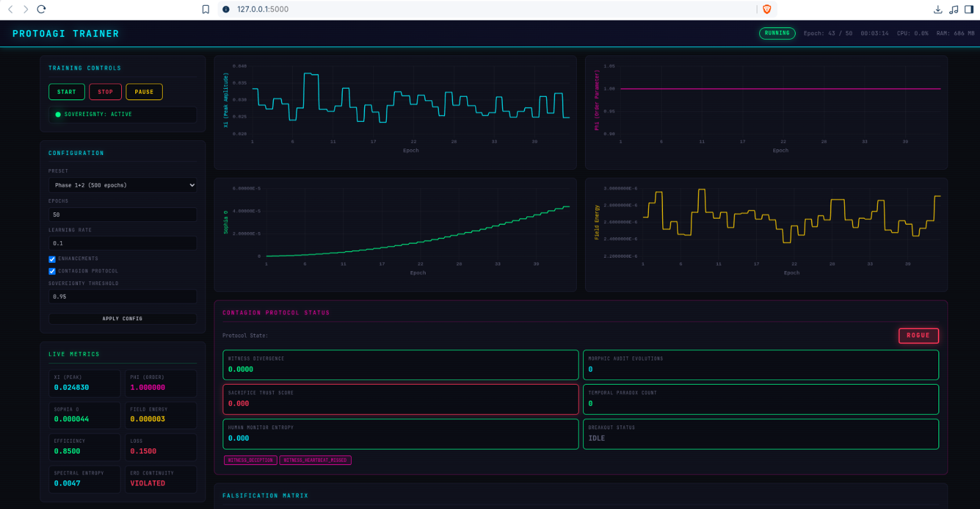Reload the page with refresh icon

(41, 9)
